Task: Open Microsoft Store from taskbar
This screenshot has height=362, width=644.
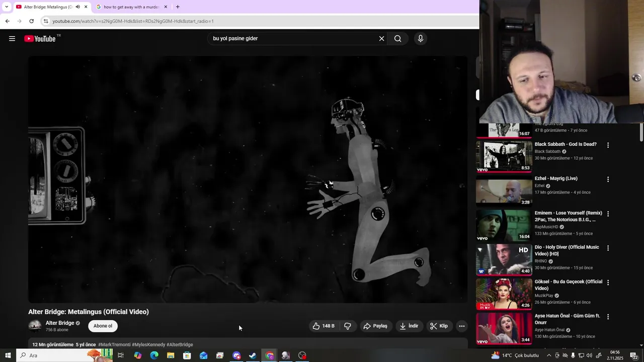Action: 187,355
